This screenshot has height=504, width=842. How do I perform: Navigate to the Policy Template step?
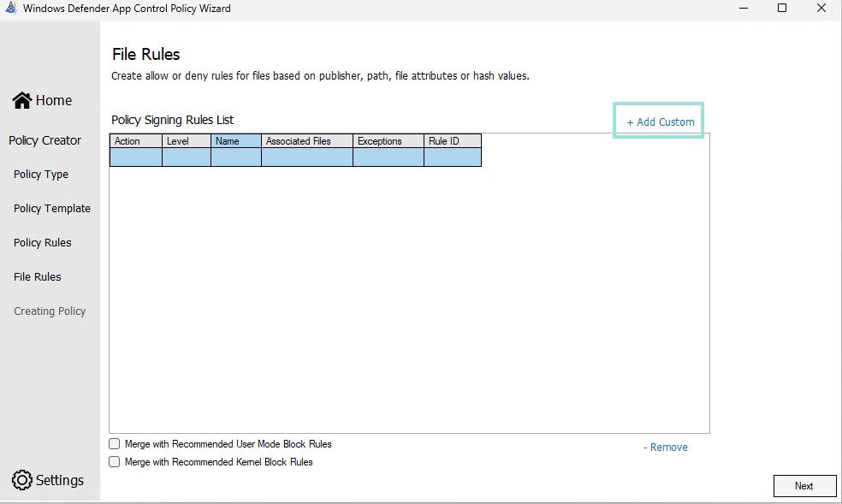pos(52,209)
